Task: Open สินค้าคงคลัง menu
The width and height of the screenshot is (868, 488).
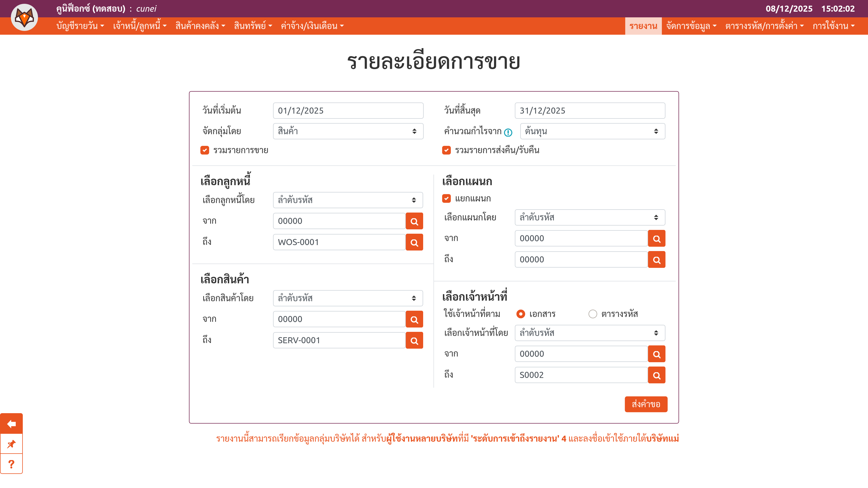Action: (200, 26)
